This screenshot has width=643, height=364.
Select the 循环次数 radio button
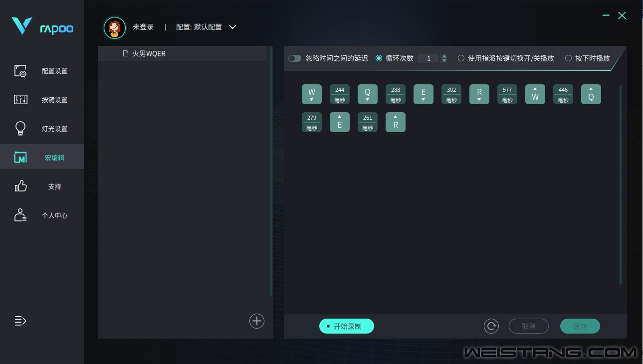tap(379, 58)
